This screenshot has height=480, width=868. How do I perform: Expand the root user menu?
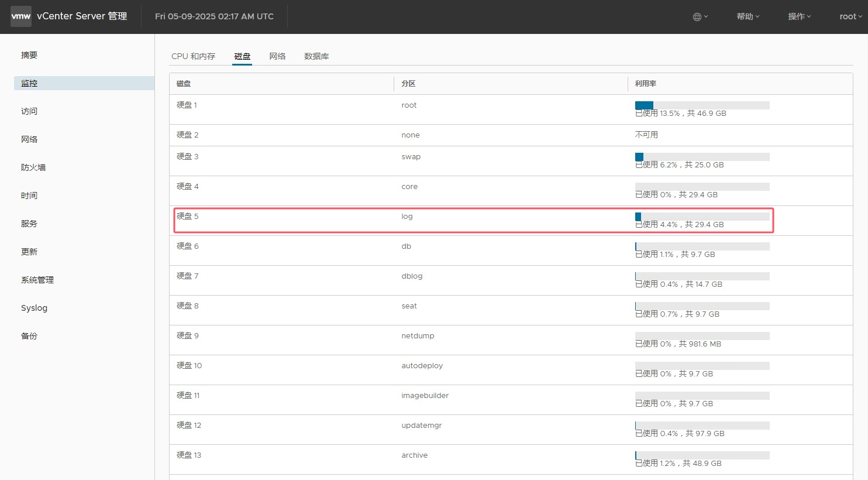point(850,16)
